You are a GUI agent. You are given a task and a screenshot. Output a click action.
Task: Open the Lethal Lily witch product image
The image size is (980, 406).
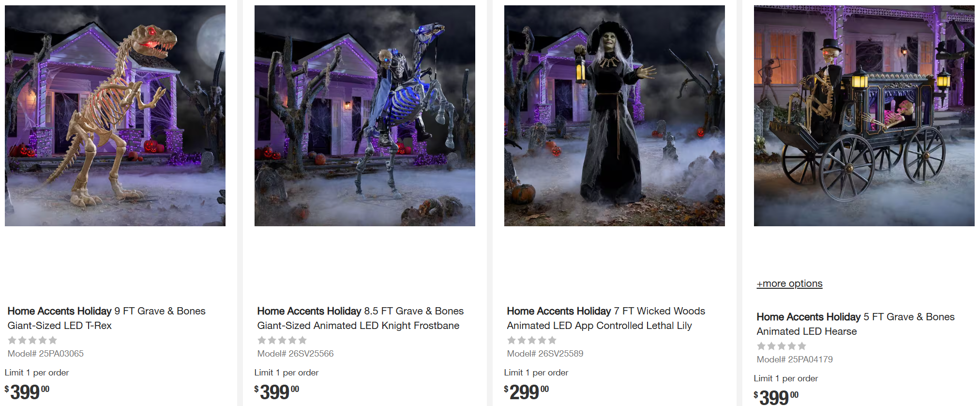[x=615, y=116]
